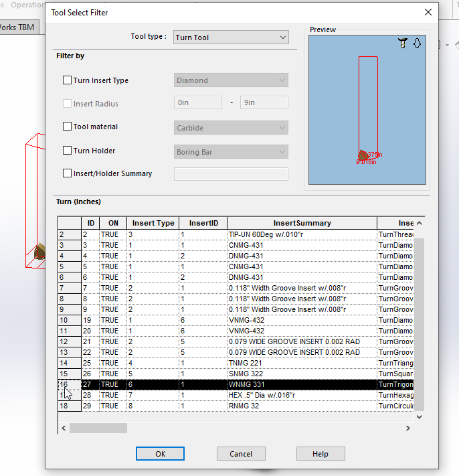
Task: Click the InsertID column header
Action: [203, 223]
